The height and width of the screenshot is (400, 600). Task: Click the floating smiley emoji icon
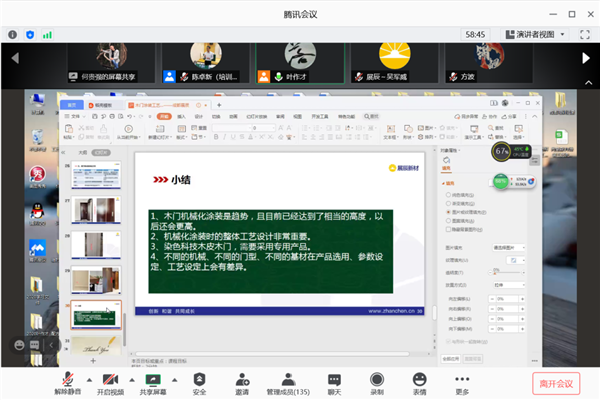pyautogui.click(x=19, y=345)
